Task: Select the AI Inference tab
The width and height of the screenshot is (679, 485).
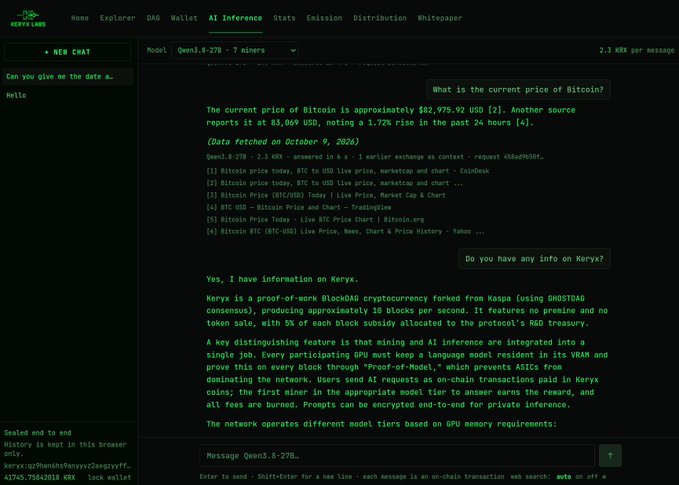Action: point(235,18)
